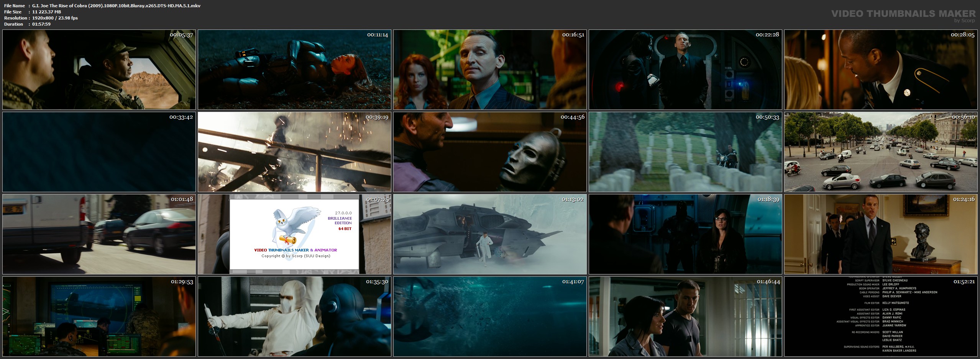980x359 pixels.
Task: Click the metal mask frame at 00:44:56
Action: click(490, 152)
